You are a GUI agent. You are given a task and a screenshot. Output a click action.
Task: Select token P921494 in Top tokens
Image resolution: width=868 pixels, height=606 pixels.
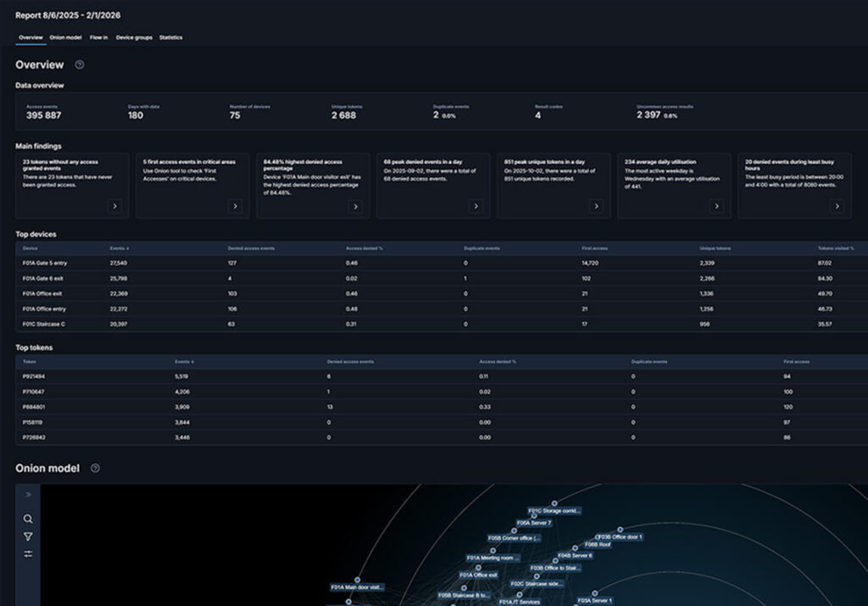pos(35,376)
